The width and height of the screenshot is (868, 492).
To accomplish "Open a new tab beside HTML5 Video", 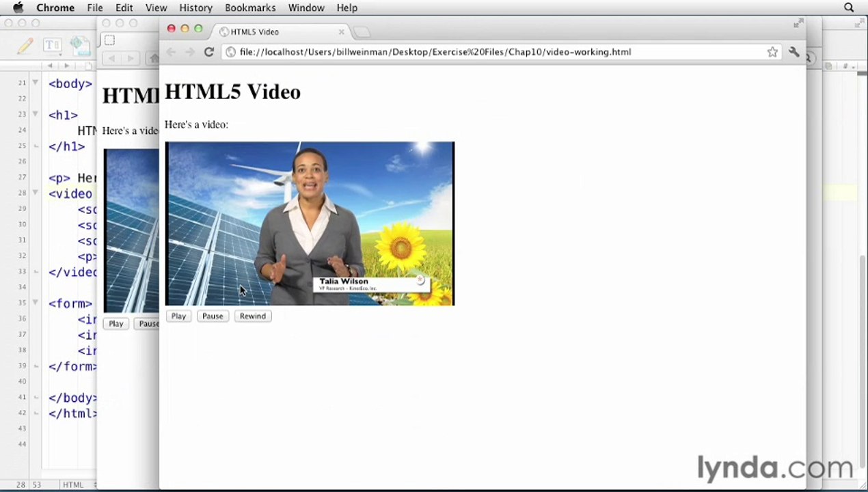I will tap(362, 32).
